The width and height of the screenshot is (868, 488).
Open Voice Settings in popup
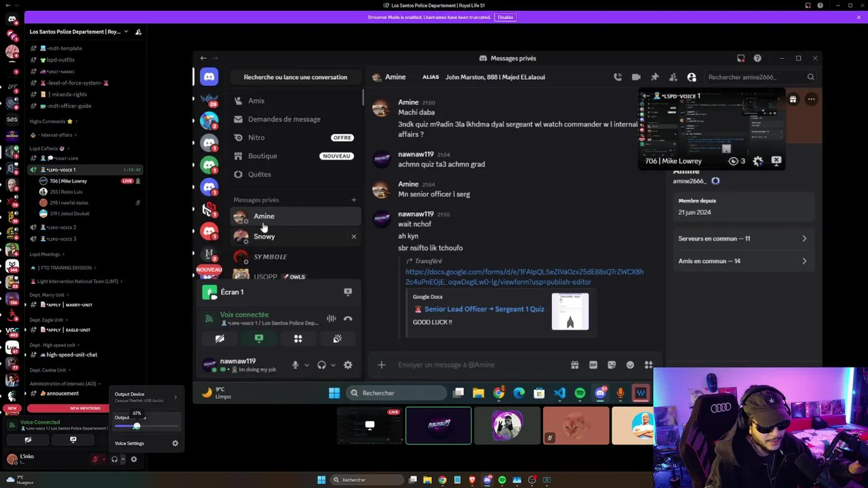[146, 443]
